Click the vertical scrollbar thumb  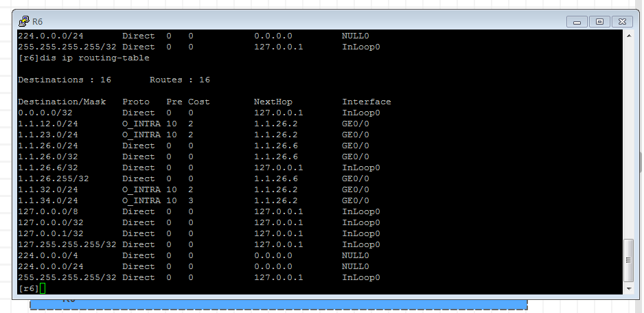point(629,260)
